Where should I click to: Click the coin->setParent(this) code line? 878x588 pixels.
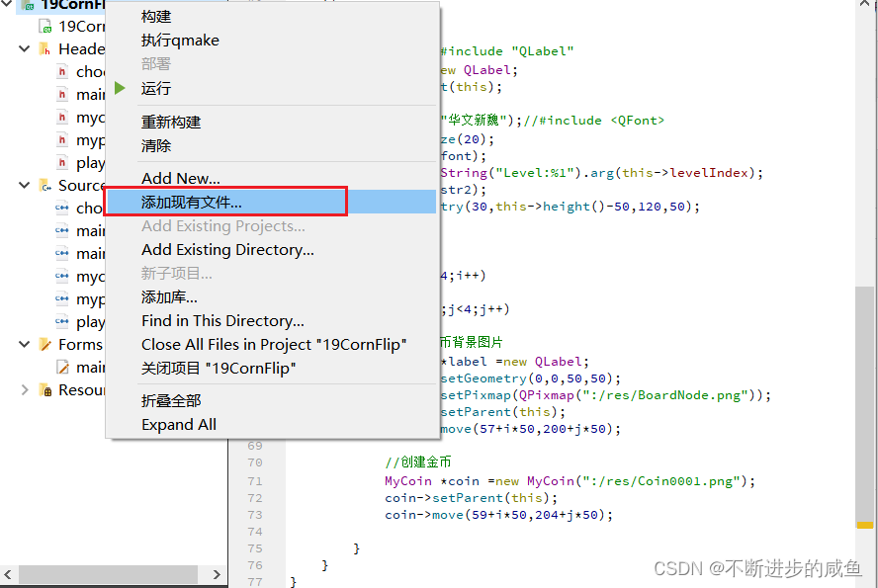[471, 498]
